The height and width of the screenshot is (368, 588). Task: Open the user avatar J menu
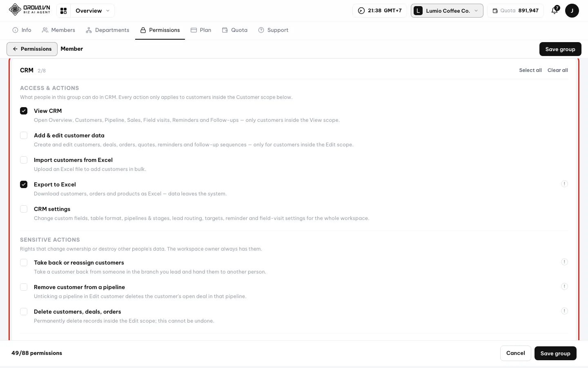pyautogui.click(x=572, y=11)
